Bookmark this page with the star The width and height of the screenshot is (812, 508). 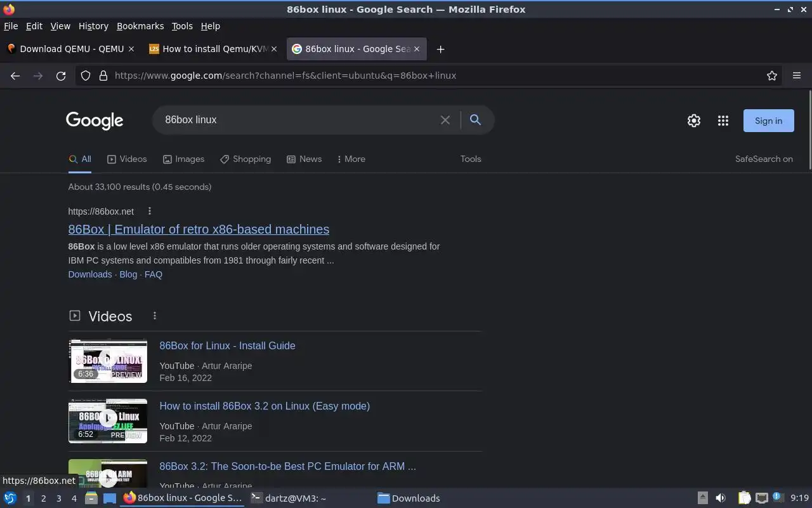coord(772,76)
